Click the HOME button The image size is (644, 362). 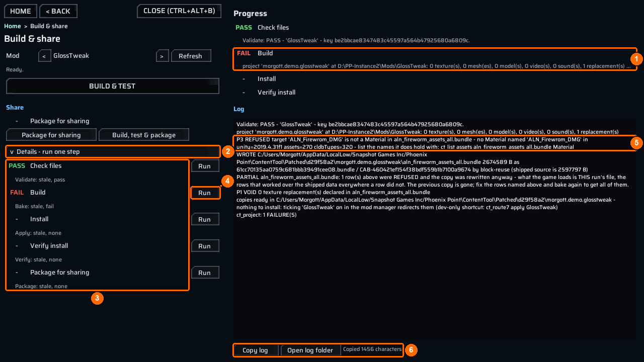(21, 11)
